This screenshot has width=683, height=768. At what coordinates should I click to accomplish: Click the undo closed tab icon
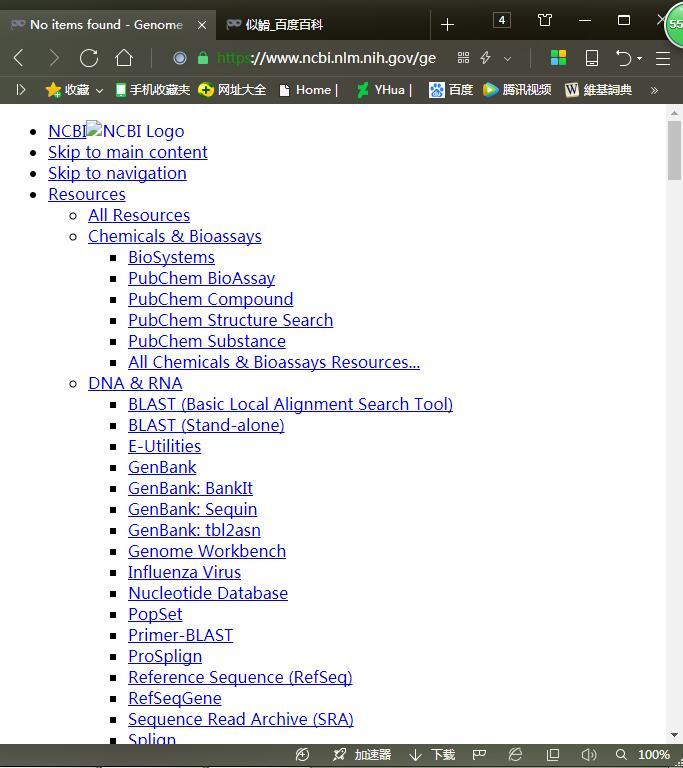click(623, 58)
